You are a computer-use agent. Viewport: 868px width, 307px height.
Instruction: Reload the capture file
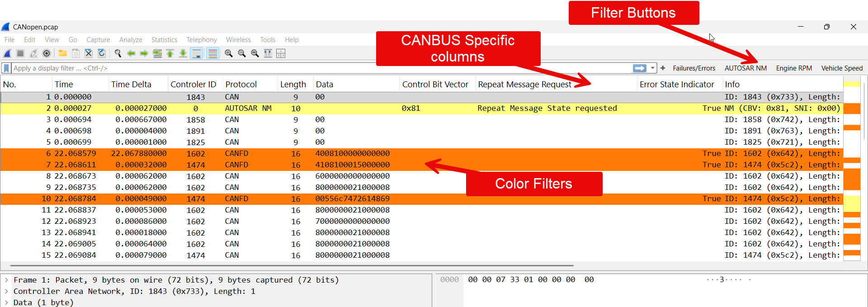pos(102,53)
